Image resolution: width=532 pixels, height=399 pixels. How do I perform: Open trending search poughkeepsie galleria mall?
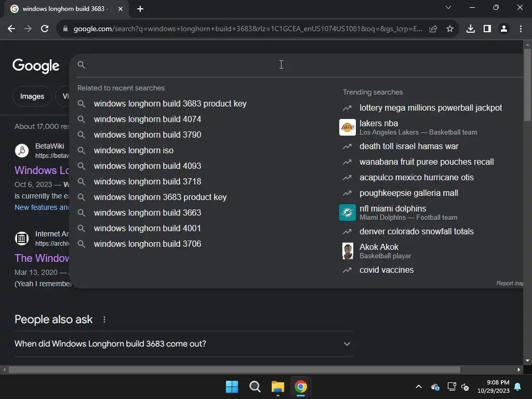click(408, 193)
